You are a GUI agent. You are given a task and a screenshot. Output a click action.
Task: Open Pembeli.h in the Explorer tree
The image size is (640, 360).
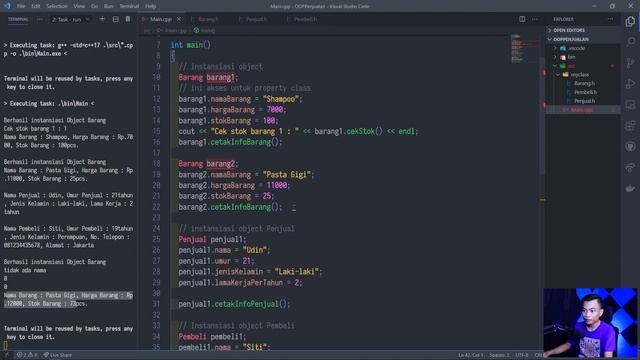click(x=585, y=92)
